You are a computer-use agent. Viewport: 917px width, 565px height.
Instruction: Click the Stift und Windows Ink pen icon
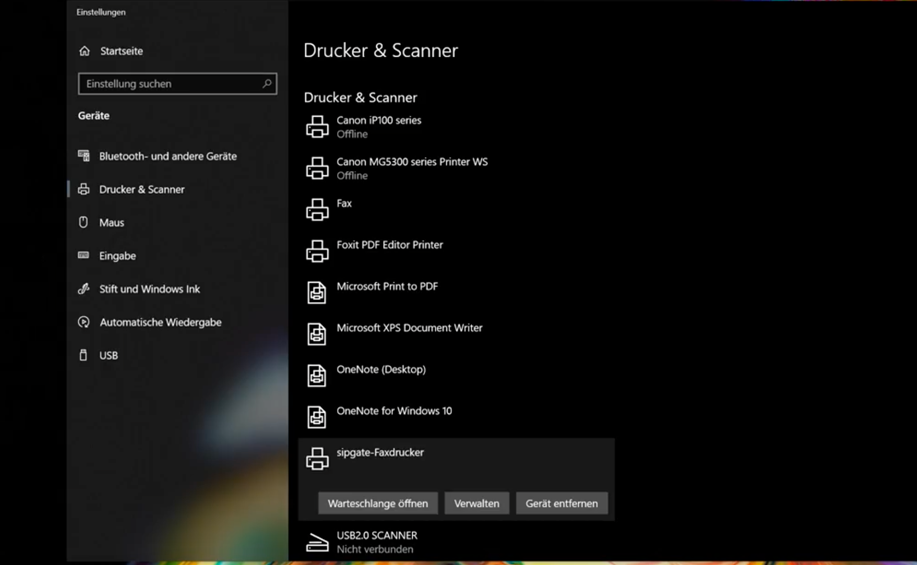pos(84,288)
